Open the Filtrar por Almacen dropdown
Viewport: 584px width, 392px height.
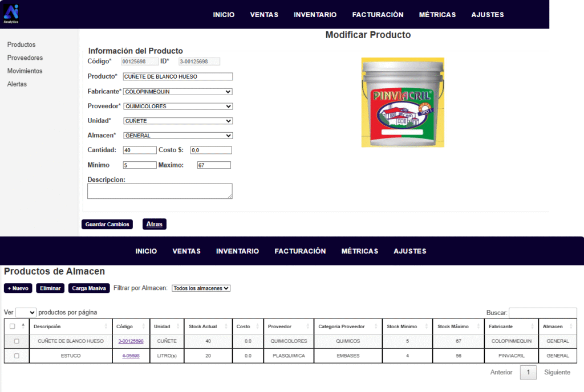point(201,288)
